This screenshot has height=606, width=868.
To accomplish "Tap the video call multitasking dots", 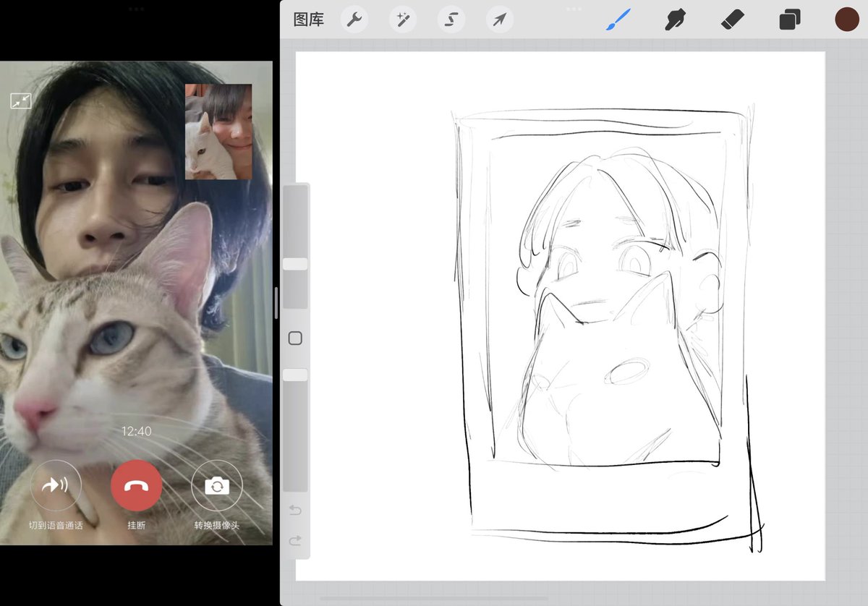I will (x=136, y=9).
